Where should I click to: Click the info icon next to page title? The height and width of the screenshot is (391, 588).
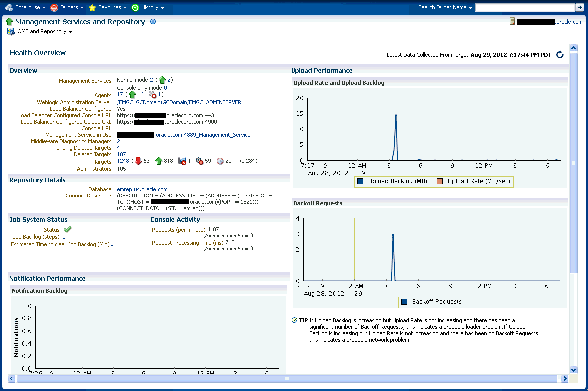[153, 22]
